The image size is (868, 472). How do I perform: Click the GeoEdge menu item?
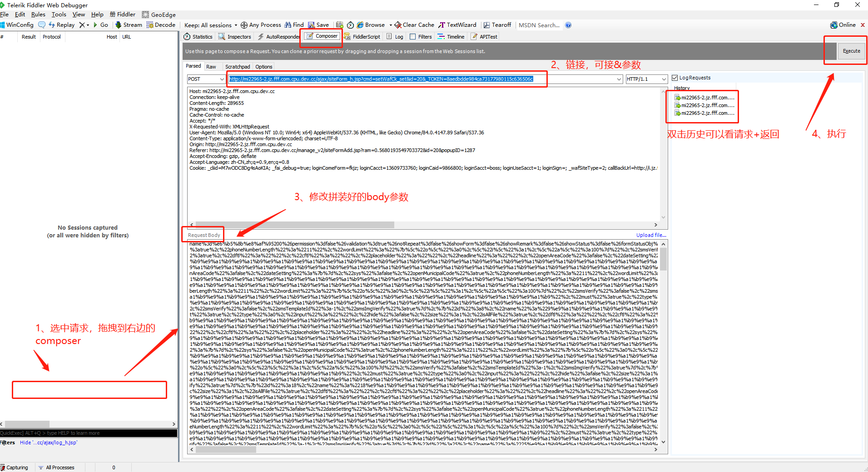coord(159,15)
